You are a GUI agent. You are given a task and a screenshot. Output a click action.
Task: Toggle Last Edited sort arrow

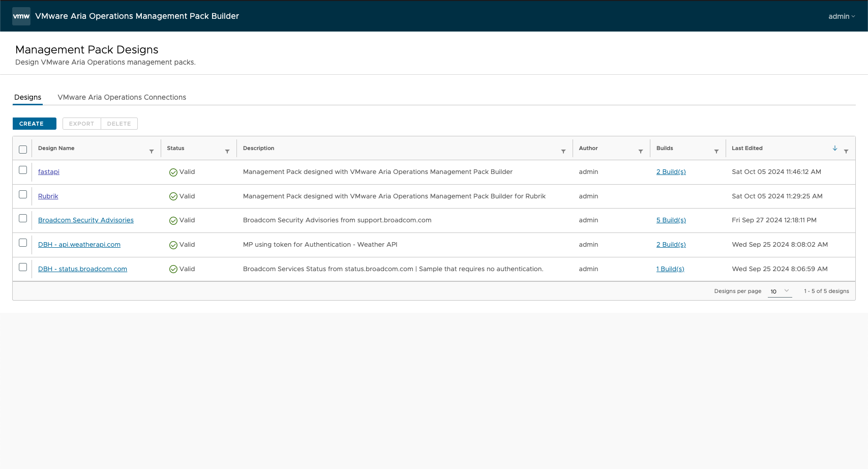point(835,148)
